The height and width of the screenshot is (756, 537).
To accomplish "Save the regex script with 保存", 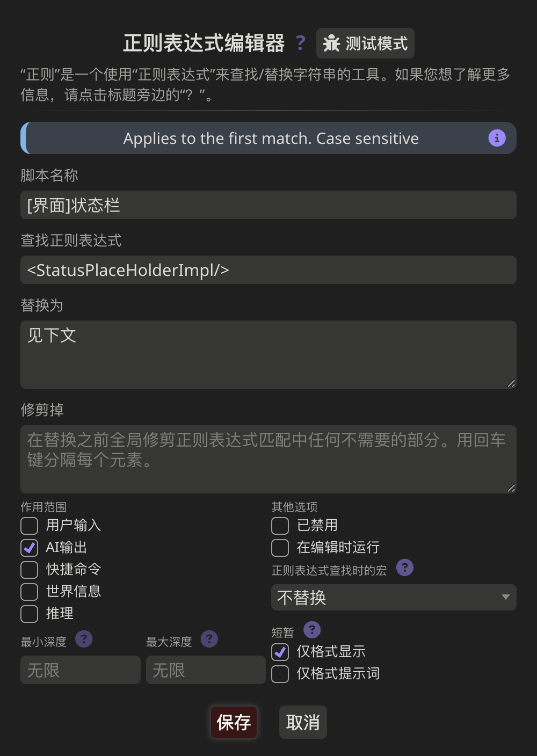I will point(234,722).
